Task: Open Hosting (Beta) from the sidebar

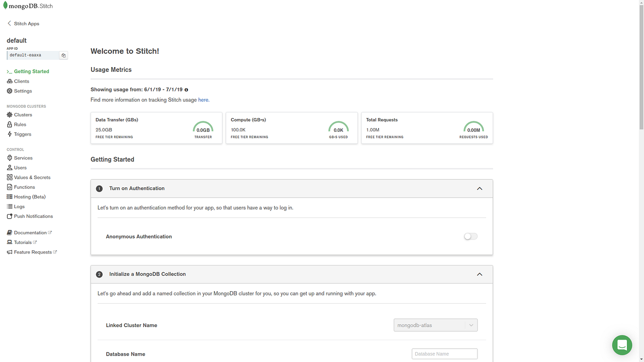Action: [29, 196]
